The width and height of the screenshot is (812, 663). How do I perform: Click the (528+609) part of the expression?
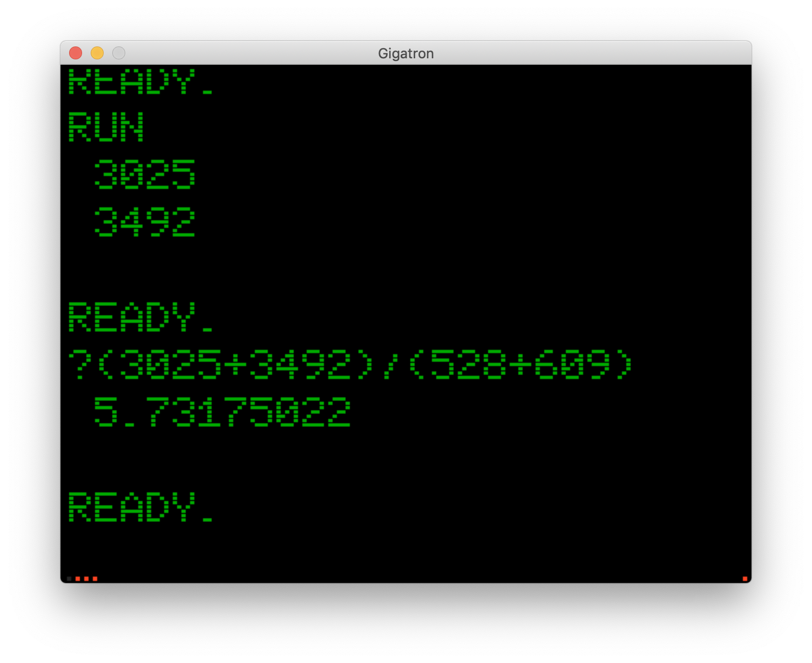pos(520,364)
